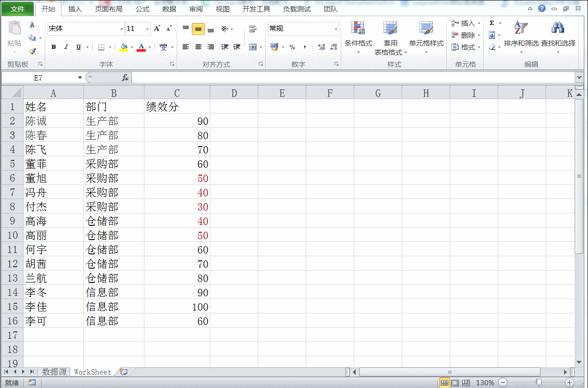The image size is (588, 388).
Task: Increase font size with the large A icon
Action: 157,29
